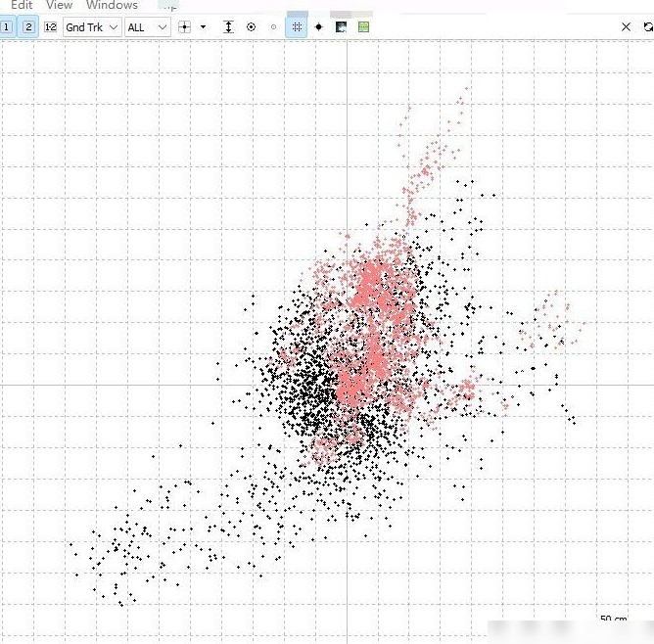
Task: Click the large concentric circle target icon
Action: point(251,27)
